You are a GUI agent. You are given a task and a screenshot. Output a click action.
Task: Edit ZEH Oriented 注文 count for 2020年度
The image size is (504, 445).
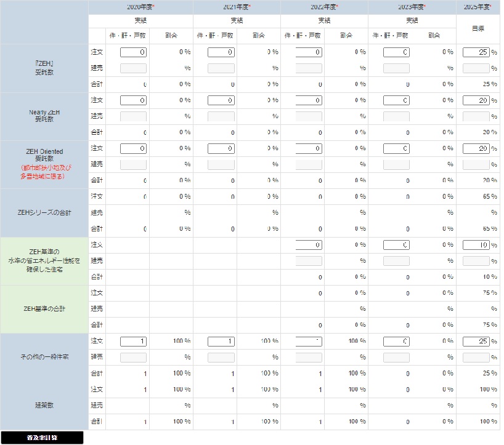click(133, 148)
